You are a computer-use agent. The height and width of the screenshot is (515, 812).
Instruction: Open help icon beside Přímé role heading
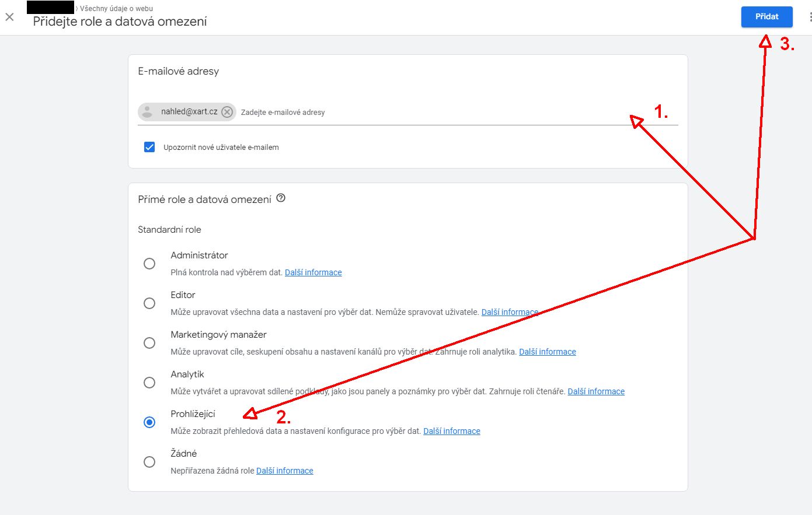point(281,198)
